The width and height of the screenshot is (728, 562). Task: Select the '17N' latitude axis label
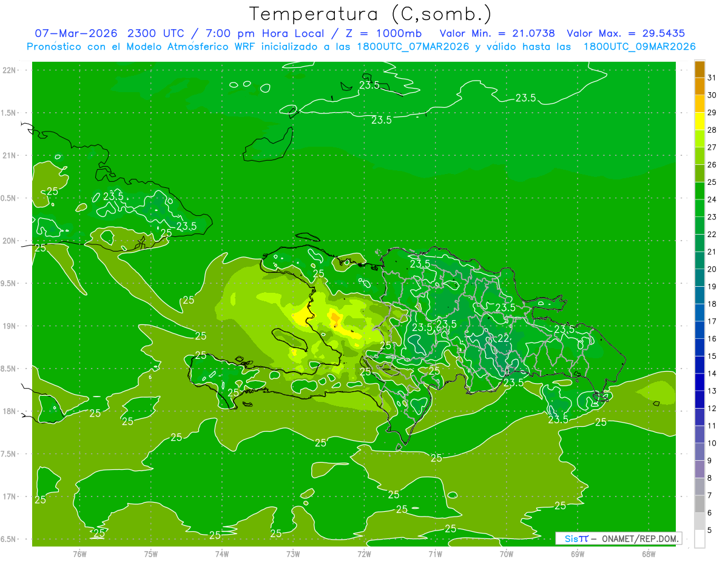click(11, 497)
